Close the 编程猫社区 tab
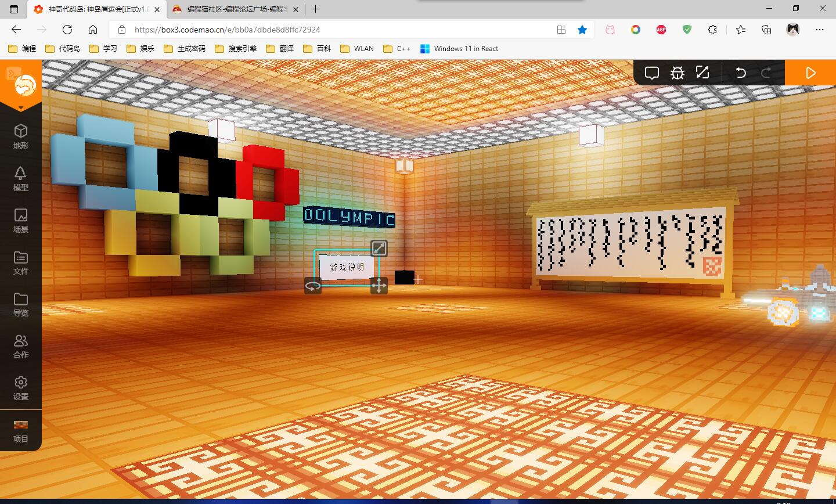 (296, 9)
